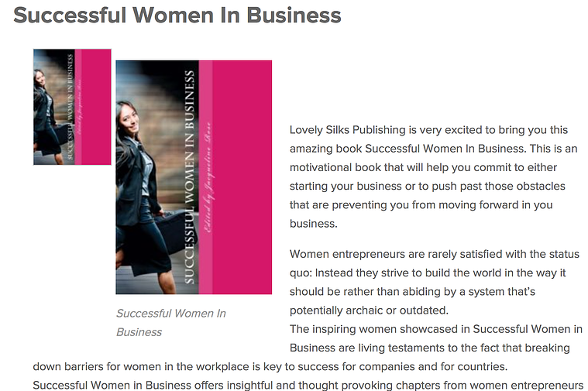The width and height of the screenshot is (588, 391).
Task: Click the line starting "The inspiring women showcased"
Action: (435, 329)
